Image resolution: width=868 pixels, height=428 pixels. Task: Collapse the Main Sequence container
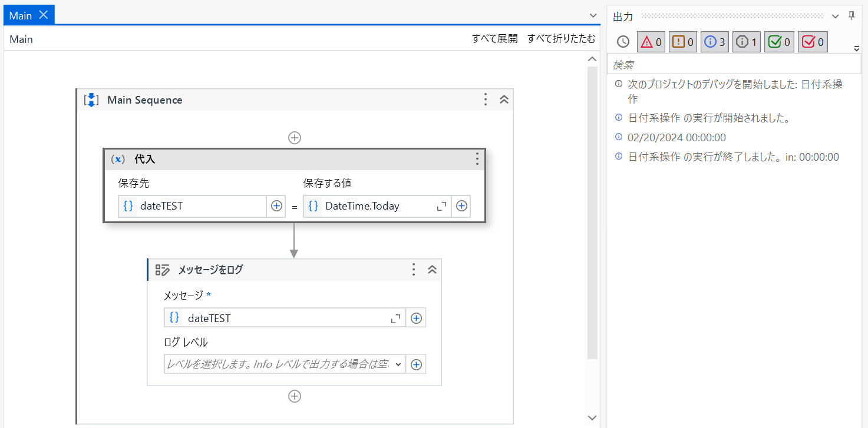coord(504,99)
